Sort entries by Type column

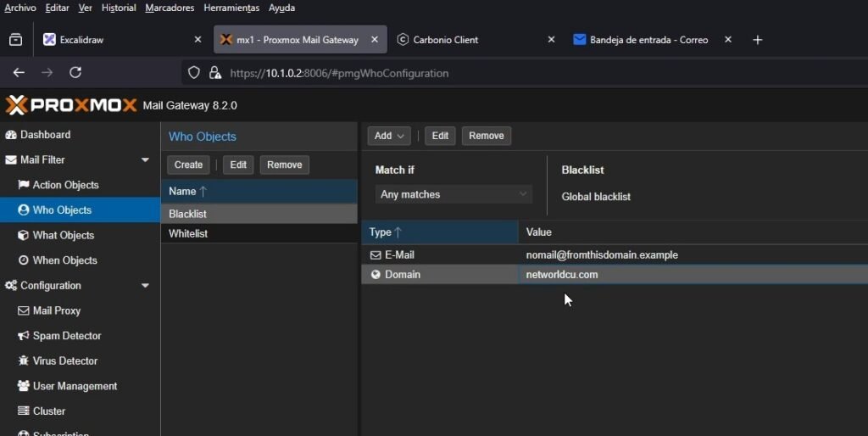tap(440, 232)
